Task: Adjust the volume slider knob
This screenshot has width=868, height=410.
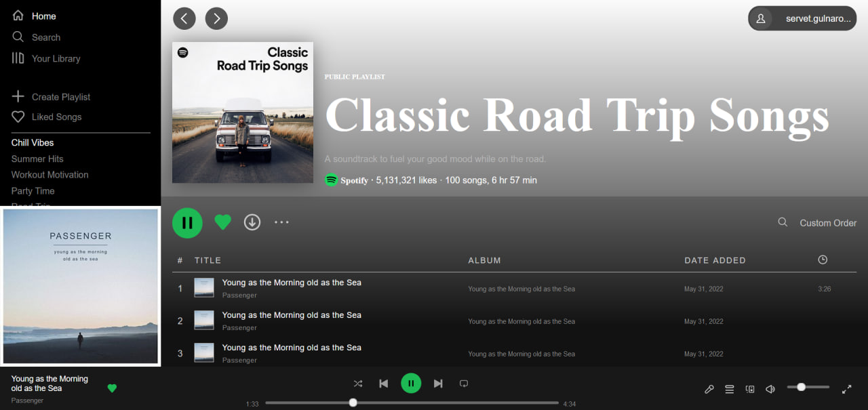Action: [801, 386]
